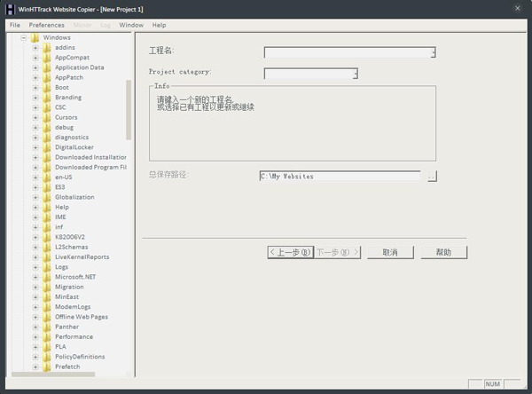Click the IME folder icon

pos(47,217)
